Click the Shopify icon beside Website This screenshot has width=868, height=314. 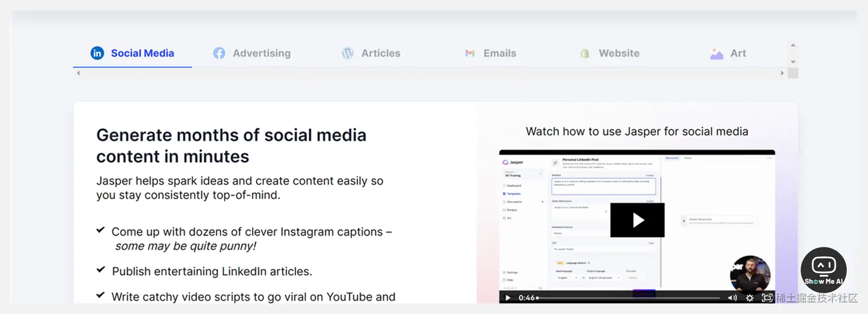pos(585,53)
